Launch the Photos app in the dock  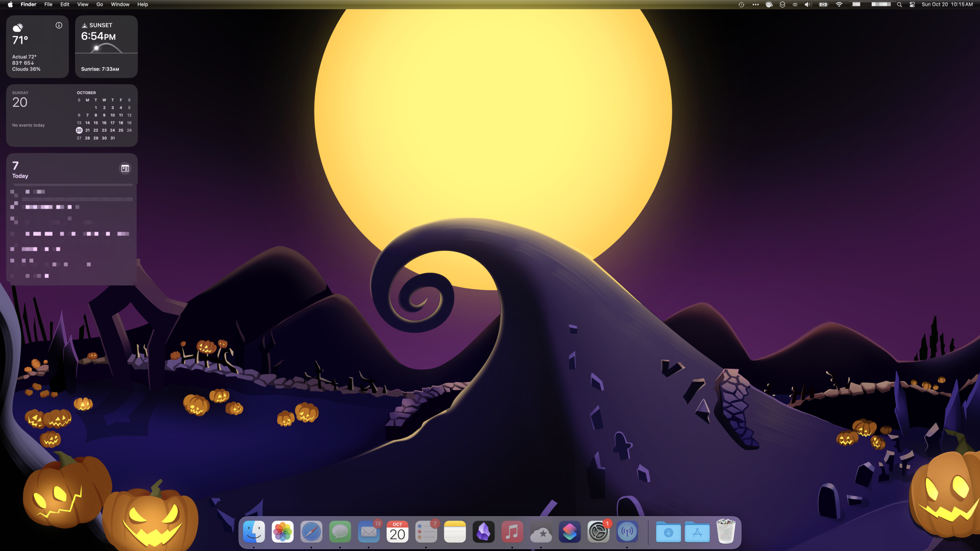click(x=283, y=532)
